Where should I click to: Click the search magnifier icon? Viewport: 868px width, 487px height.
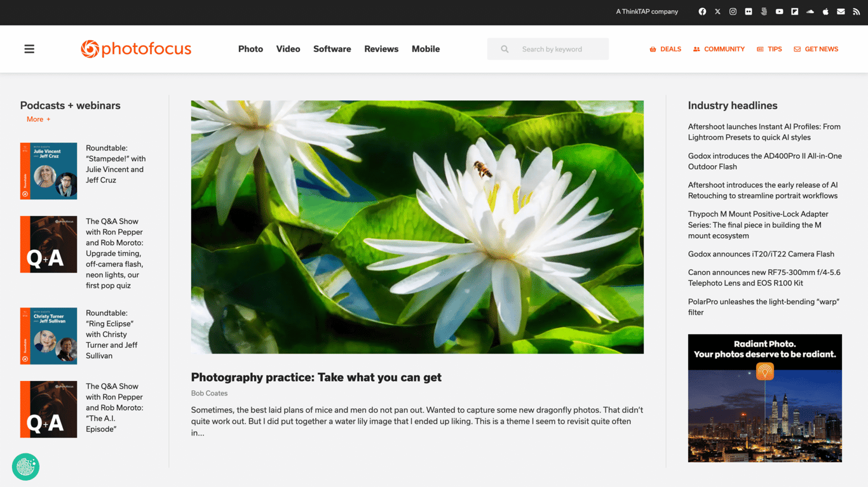pos(504,48)
